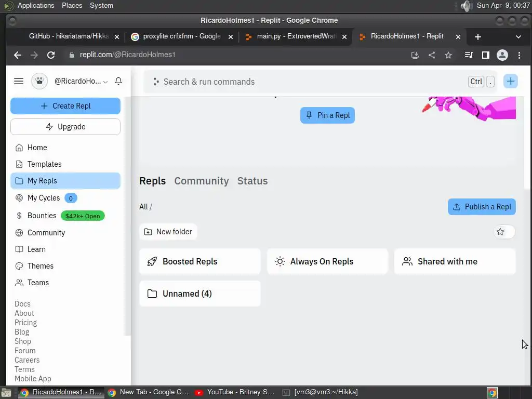This screenshot has height=399, width=532.
Task: Close the GitHub hikariatama tab
Action: pos(117,37)
